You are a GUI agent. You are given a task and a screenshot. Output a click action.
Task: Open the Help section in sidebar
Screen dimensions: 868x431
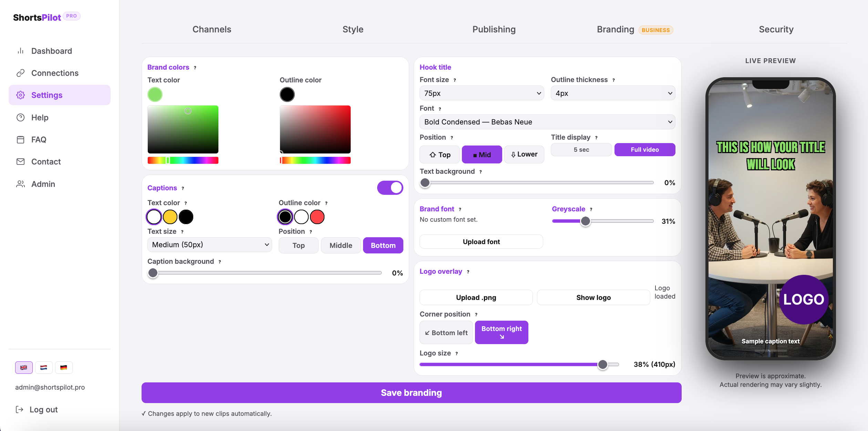[x=40, y=117]
